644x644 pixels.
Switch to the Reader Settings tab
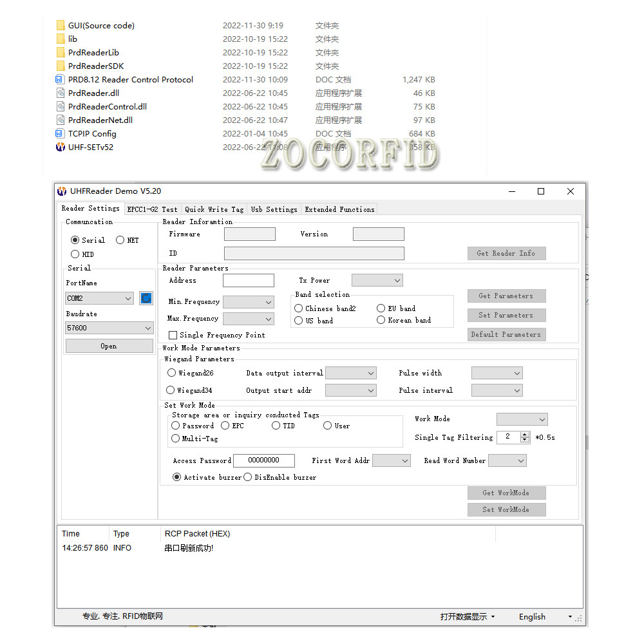click(x=90, y=208)
